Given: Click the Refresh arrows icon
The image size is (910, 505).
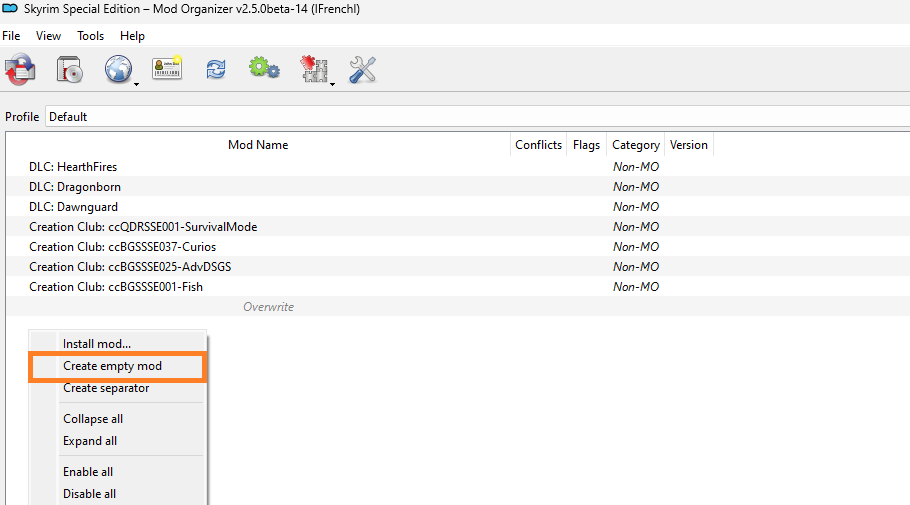Looking at the screenshot, I should [x=216, y=70].
